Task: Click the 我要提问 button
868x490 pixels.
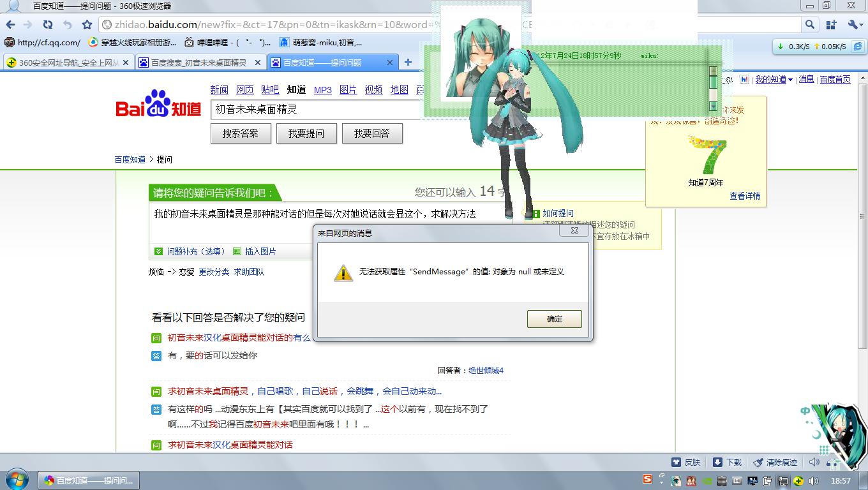Action: pyautogui.click(x=306, y=133)
